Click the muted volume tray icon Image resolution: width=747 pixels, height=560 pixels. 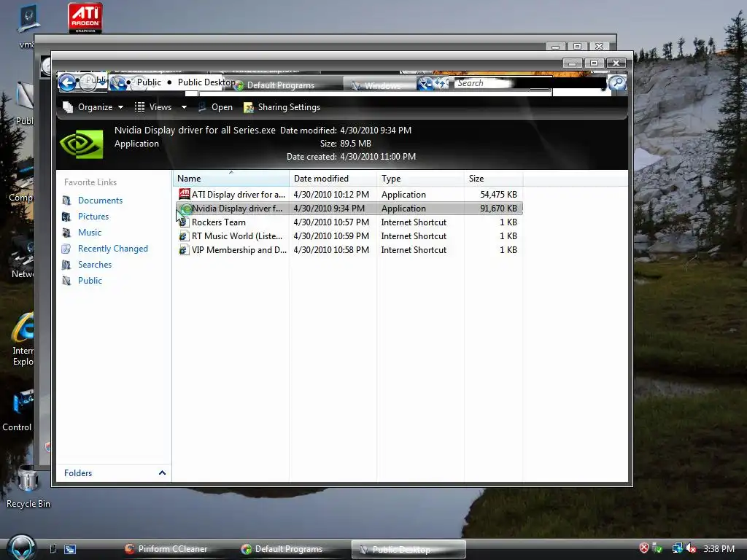(x=691, y=548)
